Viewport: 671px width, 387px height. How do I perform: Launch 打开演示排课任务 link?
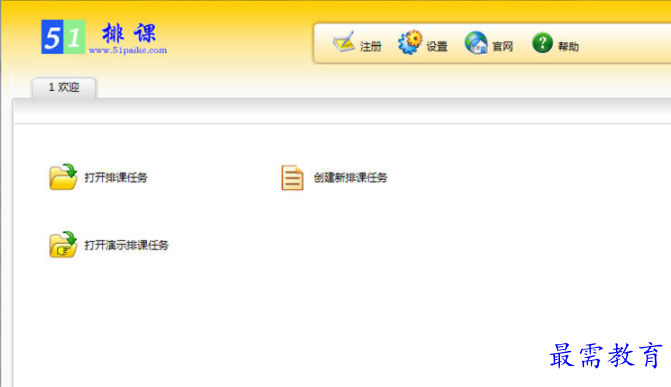126,245
